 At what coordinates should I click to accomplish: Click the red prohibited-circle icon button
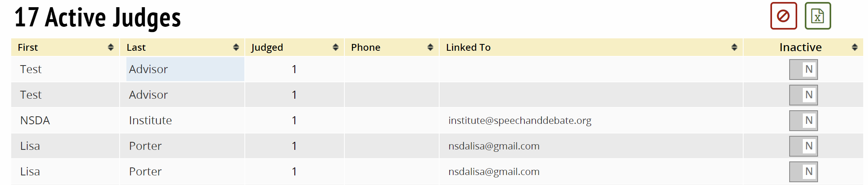(783, 16)
